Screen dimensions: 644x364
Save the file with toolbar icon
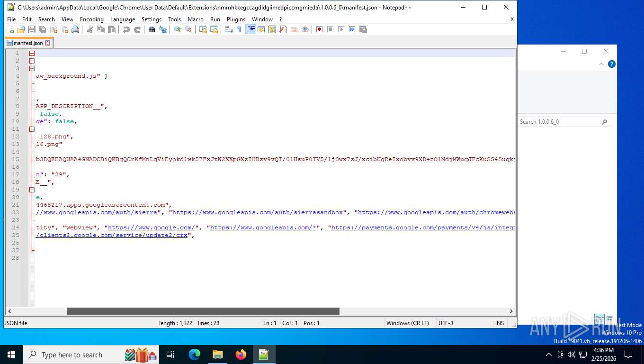pos(31,29)
